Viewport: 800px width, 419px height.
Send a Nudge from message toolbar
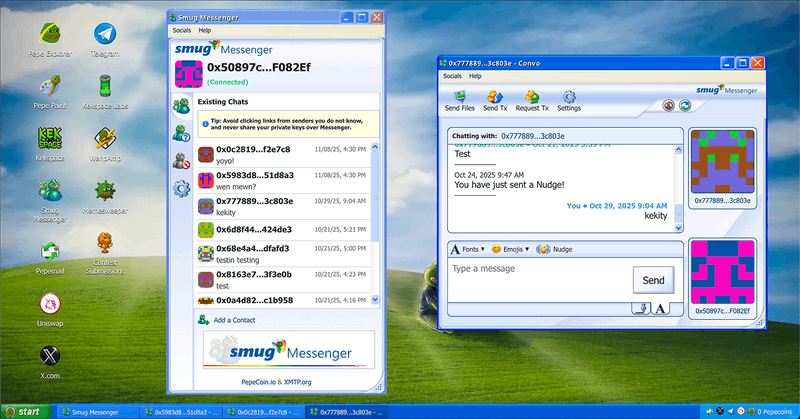pyautogui.click(x=555, y=249)
